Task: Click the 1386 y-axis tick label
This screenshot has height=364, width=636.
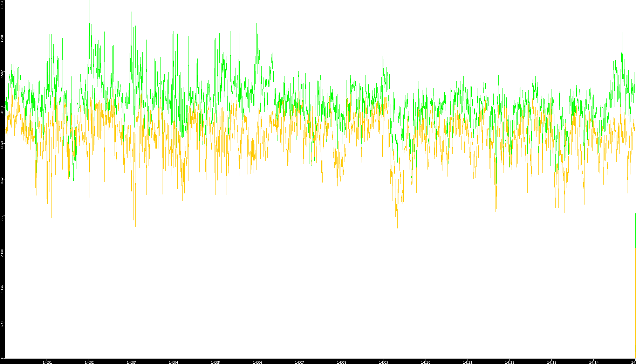Action: coord(2,289)
